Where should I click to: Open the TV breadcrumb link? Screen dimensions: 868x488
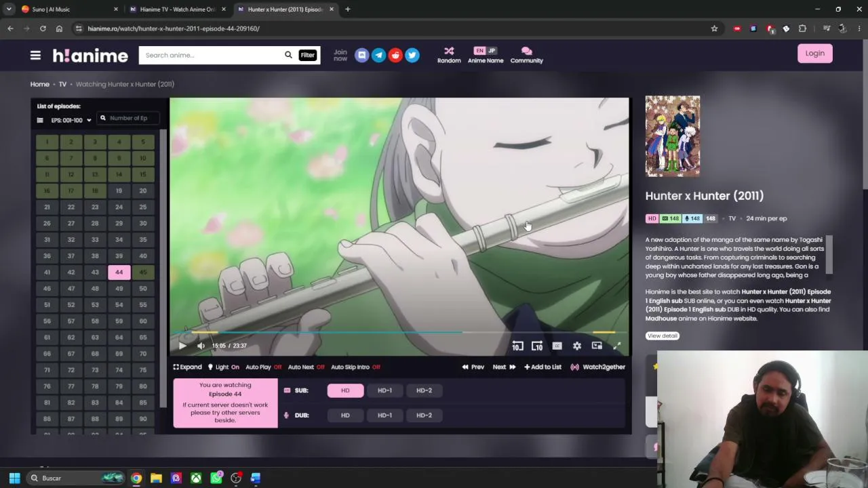pyautogui.click(x=62, y=84)
